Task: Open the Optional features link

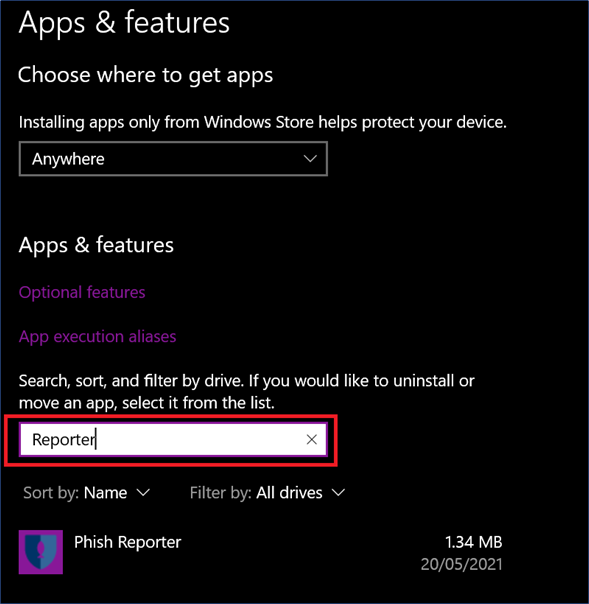Action: pos(82,292)
